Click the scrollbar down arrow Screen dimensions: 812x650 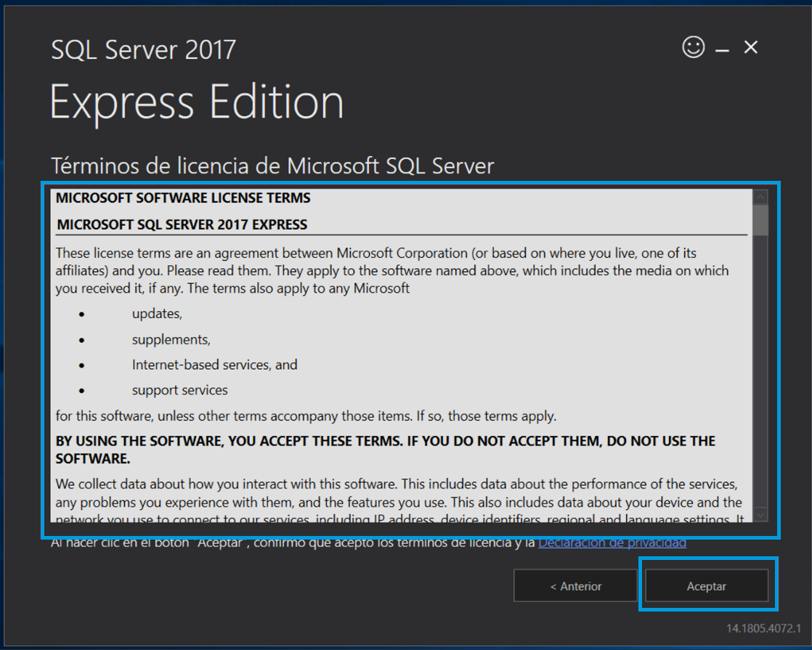[761, 513]
